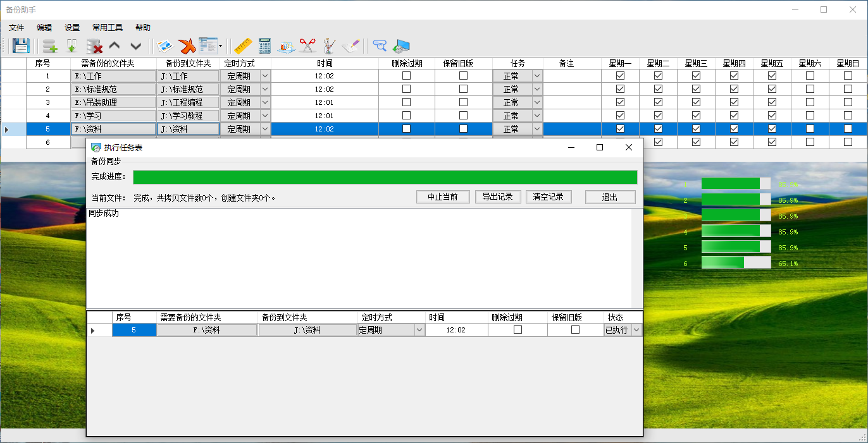Click the notepad with pencil icon
The width and height of the screenshot is (868, 443).
tap(350, 46)
